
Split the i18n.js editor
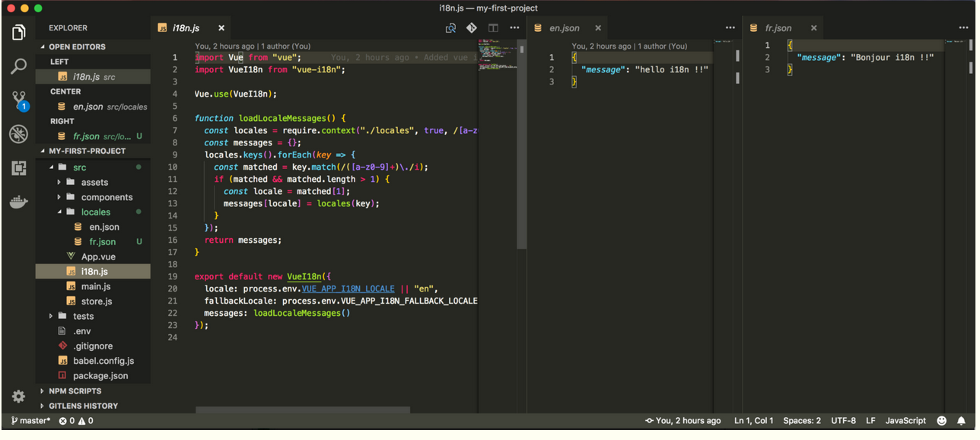(493, 28)
